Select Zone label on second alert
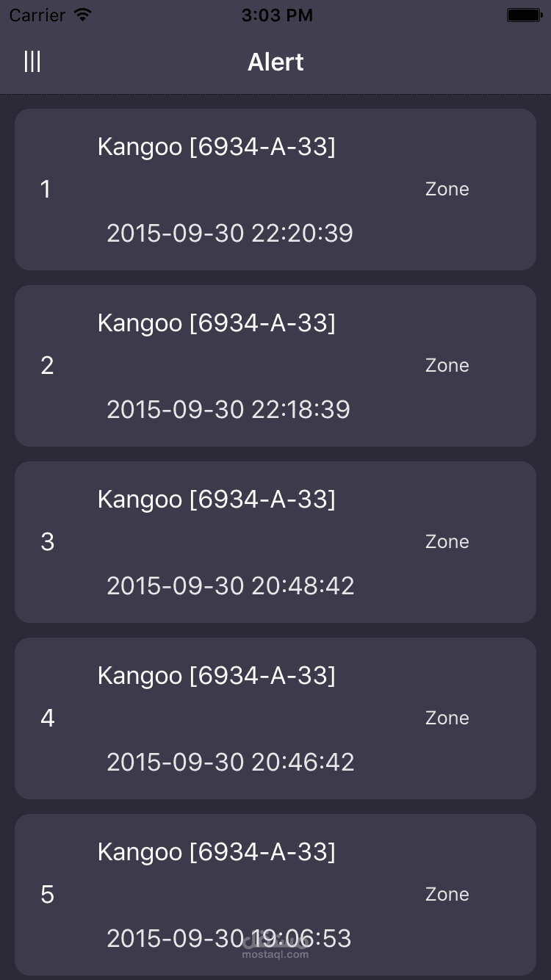Screen dimensions: 551x980 coord(447,366)
